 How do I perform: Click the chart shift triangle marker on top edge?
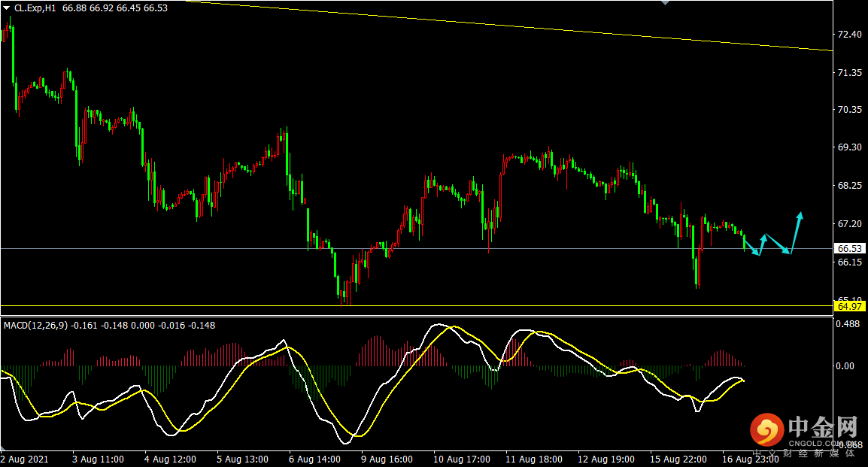(666, 3)
